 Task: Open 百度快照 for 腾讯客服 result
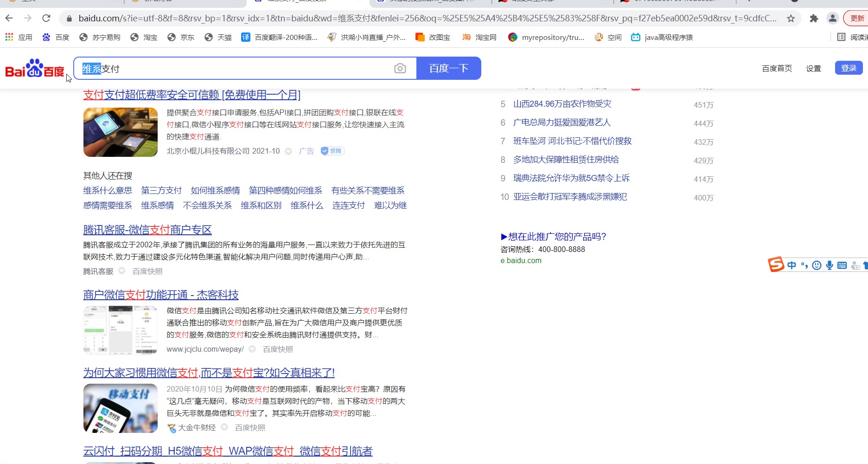(147, 271)
